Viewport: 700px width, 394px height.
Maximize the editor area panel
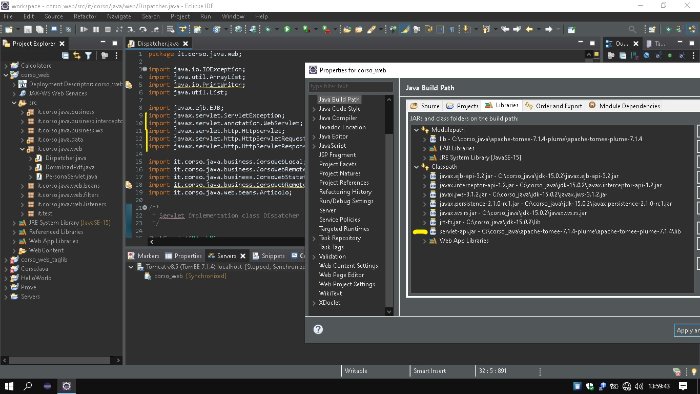tap(592, 43)
